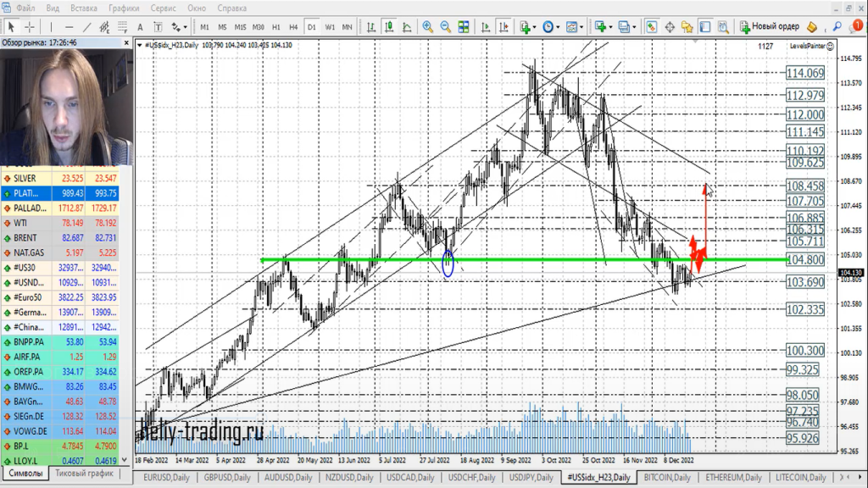Choose the text label tool

(x=141, y=27)
